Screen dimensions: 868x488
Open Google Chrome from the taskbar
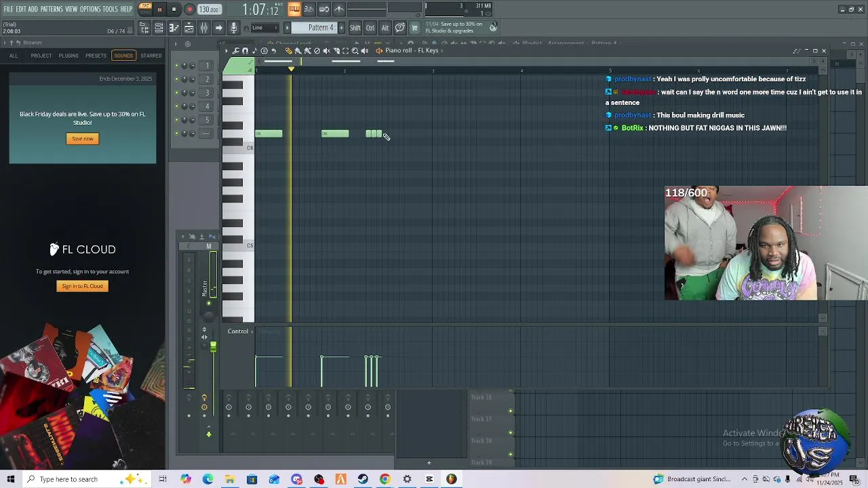click(384, 479)
